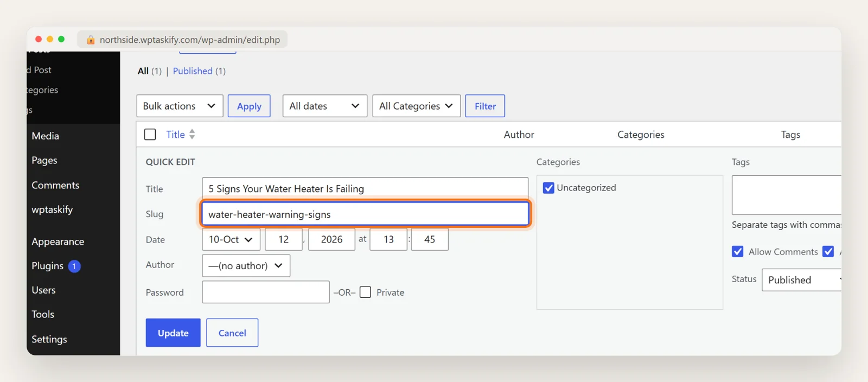Toggle the Private post checkbox

[x=366, y=292]
